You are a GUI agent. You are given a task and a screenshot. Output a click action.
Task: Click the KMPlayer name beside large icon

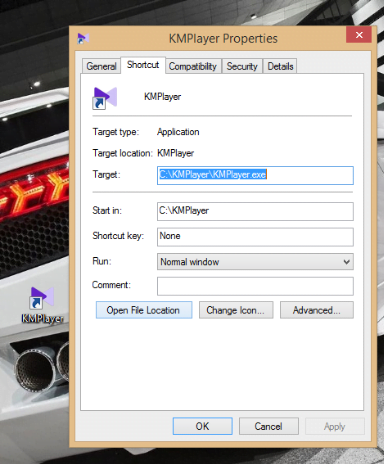162,97
